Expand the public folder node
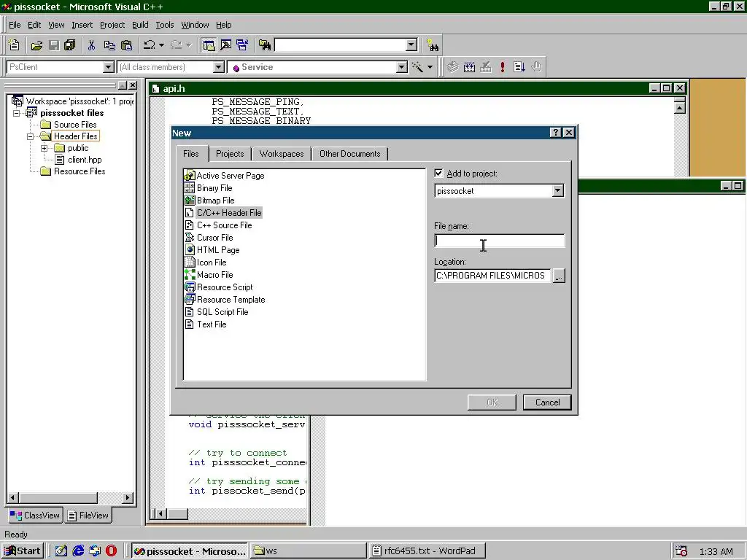Image resolution: width=747 pixels, height=560 pixels. point(44,148)
